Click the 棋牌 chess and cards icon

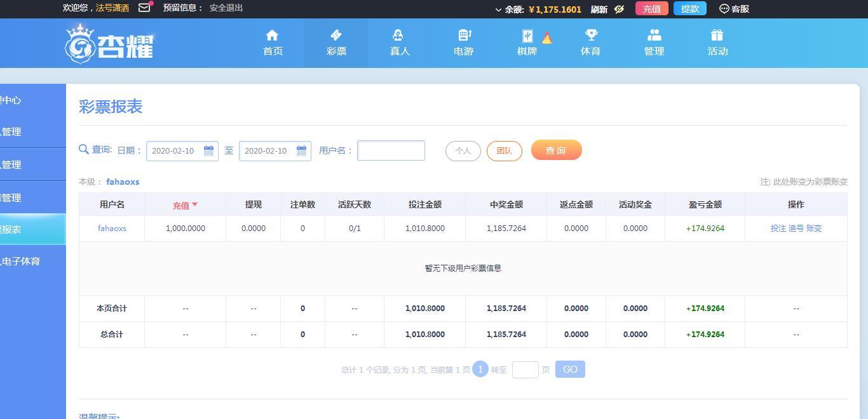pyautogui.click(x=527, y=35)
